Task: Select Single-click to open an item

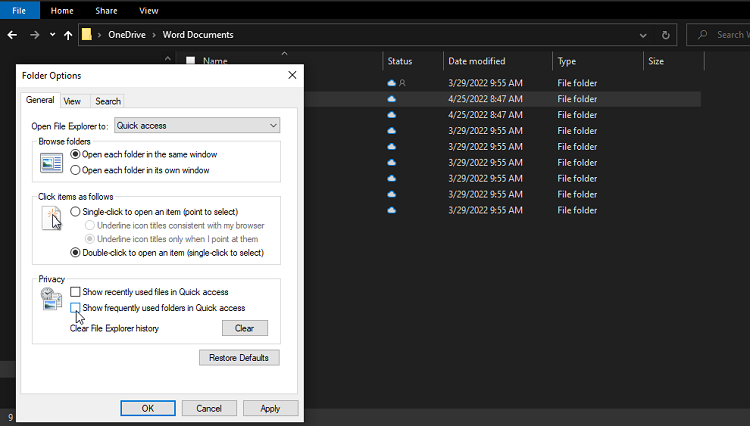Action: coord(75,212)
